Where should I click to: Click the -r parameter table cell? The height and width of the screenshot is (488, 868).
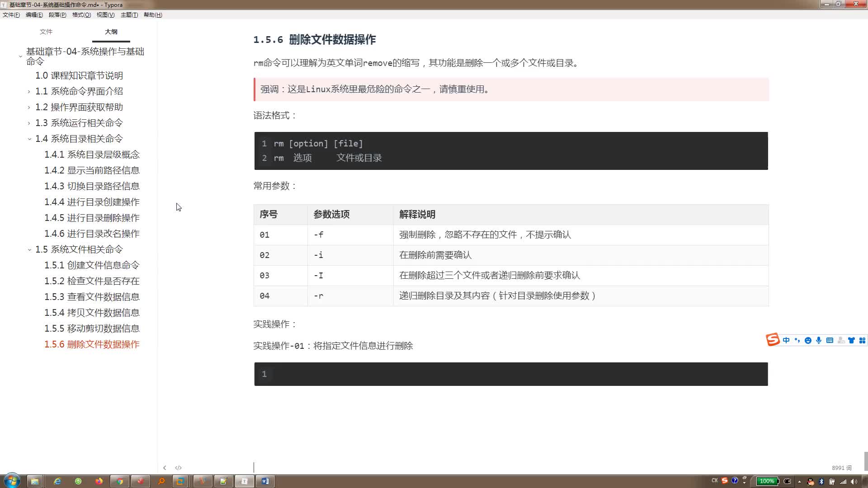350,296
